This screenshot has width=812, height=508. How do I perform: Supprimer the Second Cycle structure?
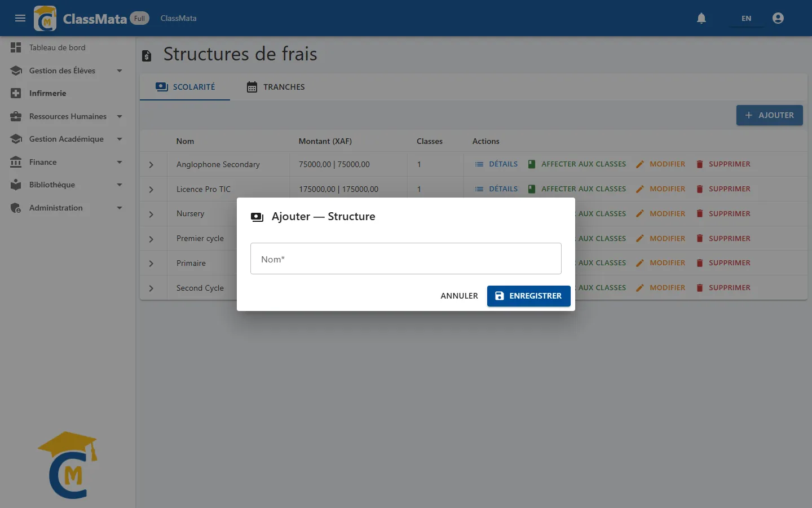coord(723,288)
